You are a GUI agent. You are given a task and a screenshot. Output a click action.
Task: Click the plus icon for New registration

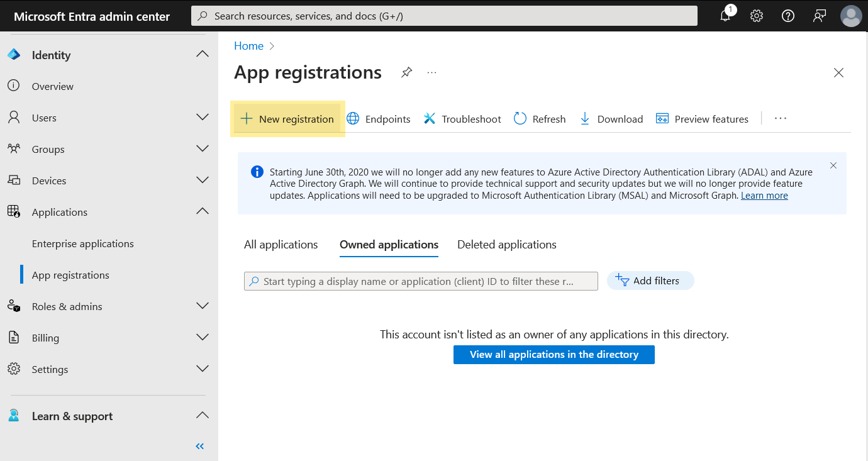(x=247, y=119)
